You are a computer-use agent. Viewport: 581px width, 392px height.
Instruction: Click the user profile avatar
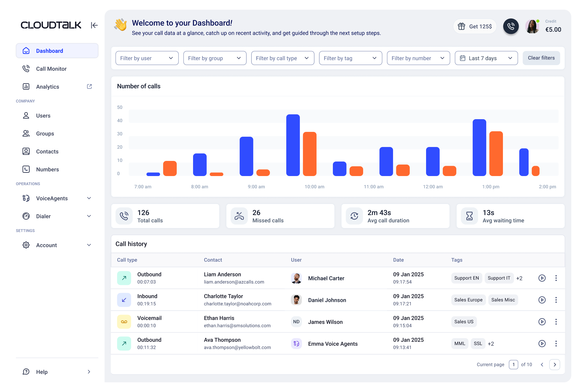point(532,26)
